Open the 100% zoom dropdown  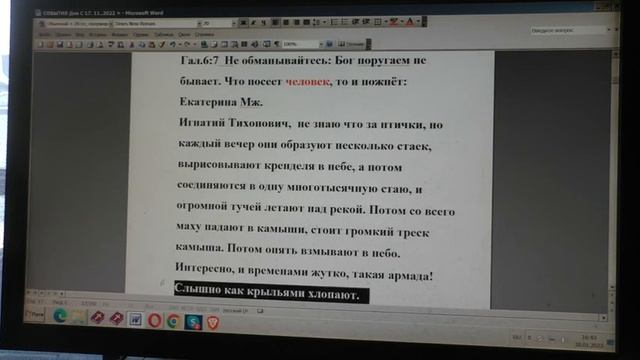pyautogui.click(x=321, y=44)
